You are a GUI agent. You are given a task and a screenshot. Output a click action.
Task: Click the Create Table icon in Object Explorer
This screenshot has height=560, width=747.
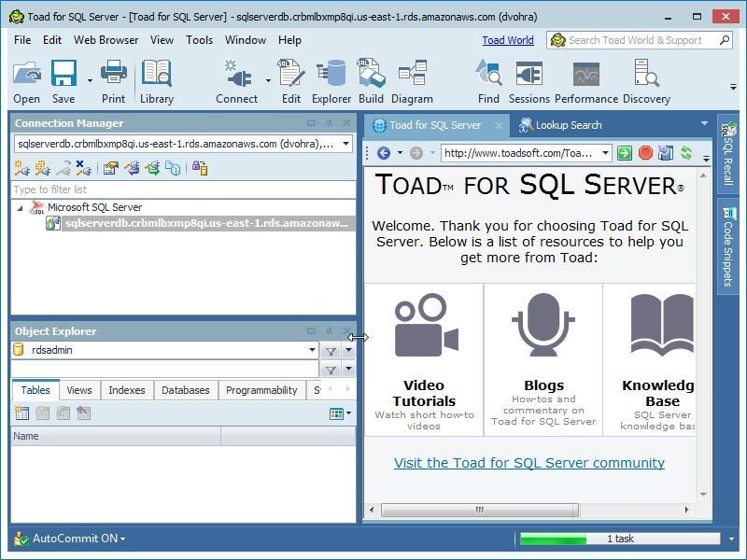click(21, 413)
